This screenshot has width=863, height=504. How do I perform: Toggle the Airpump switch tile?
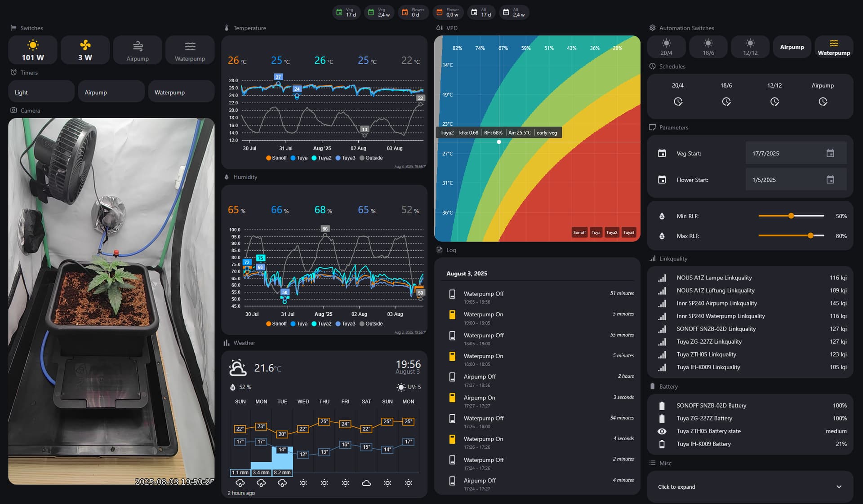coord(138,50)
